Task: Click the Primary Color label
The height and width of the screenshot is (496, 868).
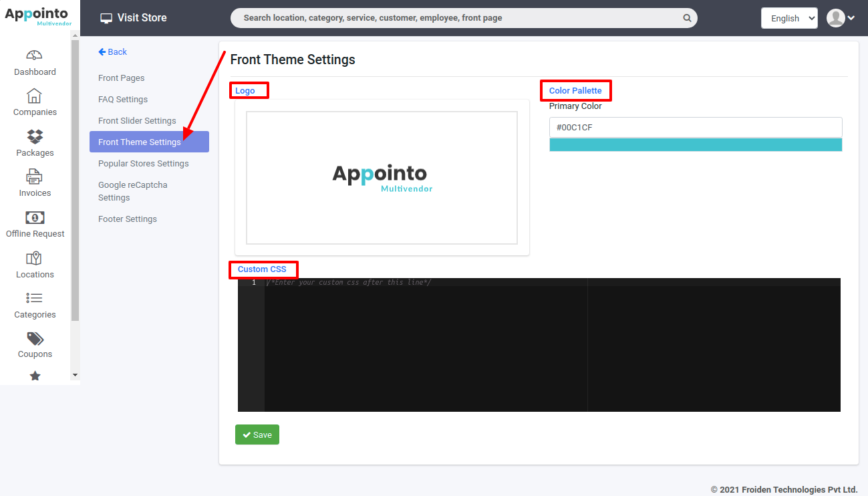Action: coord(575,106)
